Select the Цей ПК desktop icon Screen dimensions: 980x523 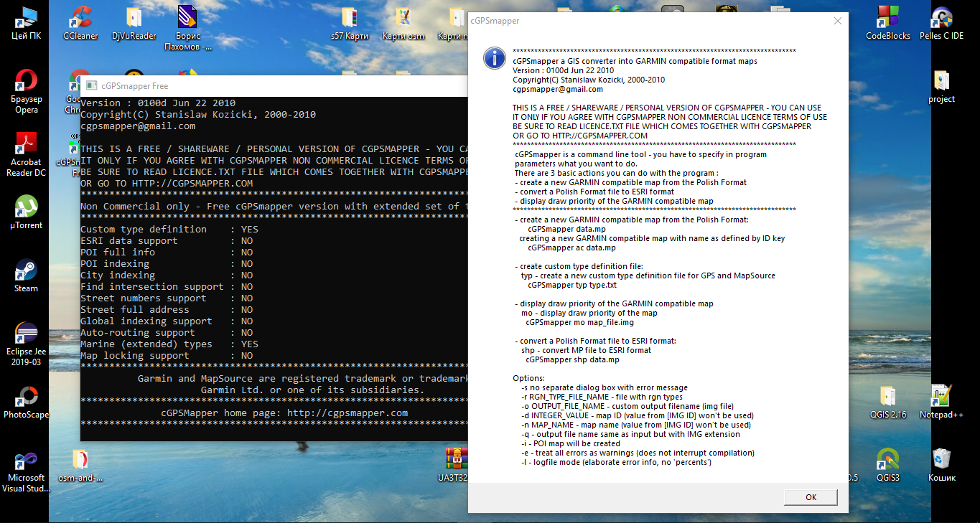[x=27, y=24]
